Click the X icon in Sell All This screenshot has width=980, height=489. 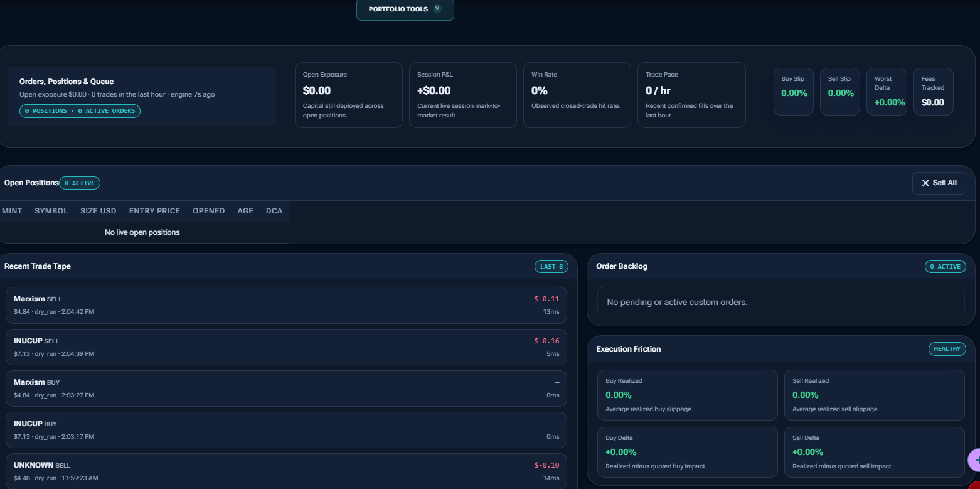pos(925,183)
